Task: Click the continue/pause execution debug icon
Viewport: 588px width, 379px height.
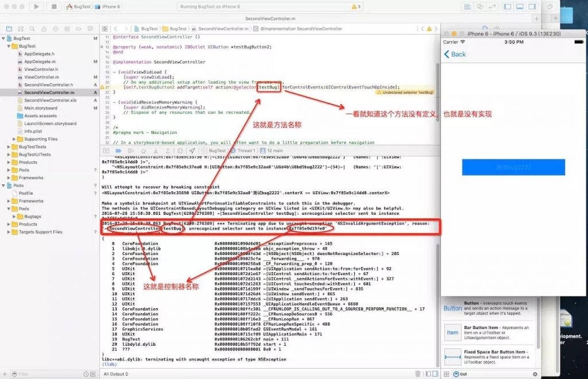Action: click(130, 150)
